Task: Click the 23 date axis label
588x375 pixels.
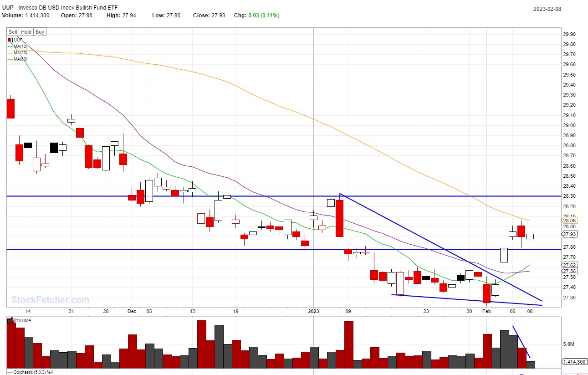Action: point(426,312)
